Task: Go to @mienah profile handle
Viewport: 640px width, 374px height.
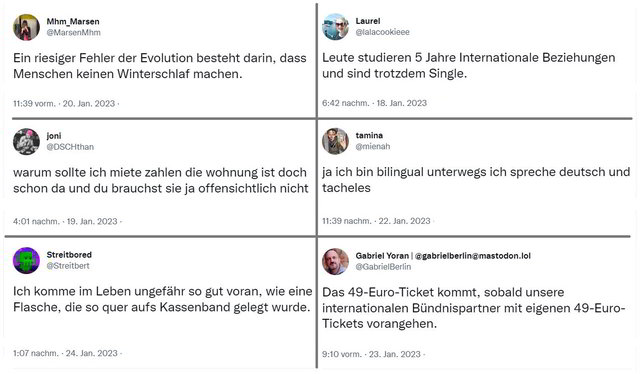Action: pos(373,146)
